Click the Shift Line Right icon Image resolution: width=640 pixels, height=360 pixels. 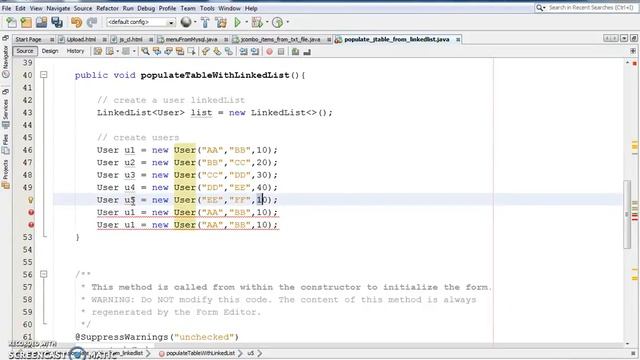click(255, 51)
